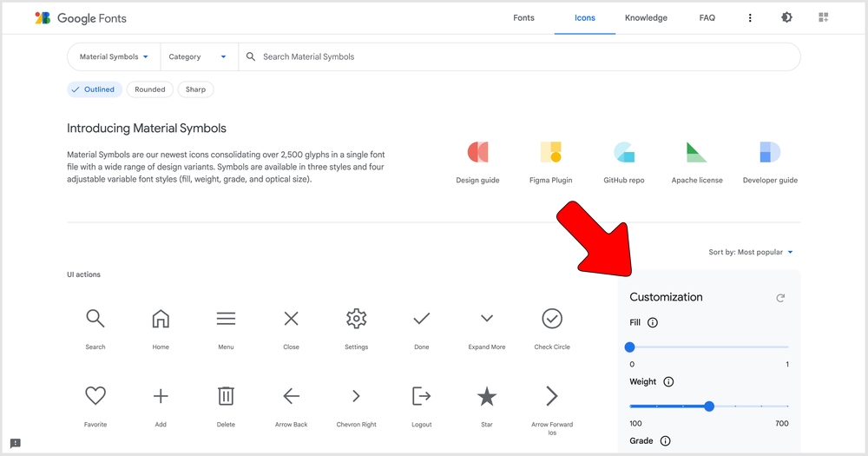
Task: Reset customization with the refresh icon
Action: [x=780, y=298]
